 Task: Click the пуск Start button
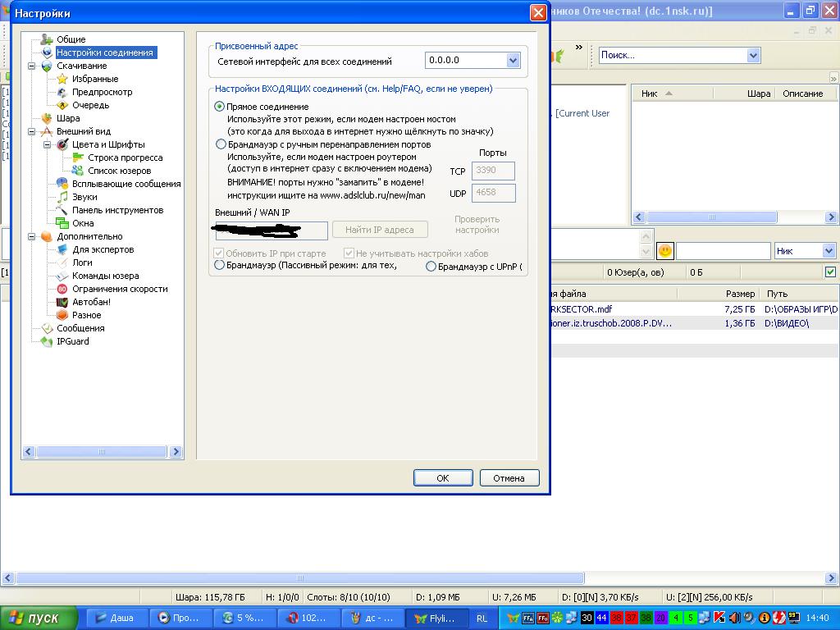[x=39, y=618]
